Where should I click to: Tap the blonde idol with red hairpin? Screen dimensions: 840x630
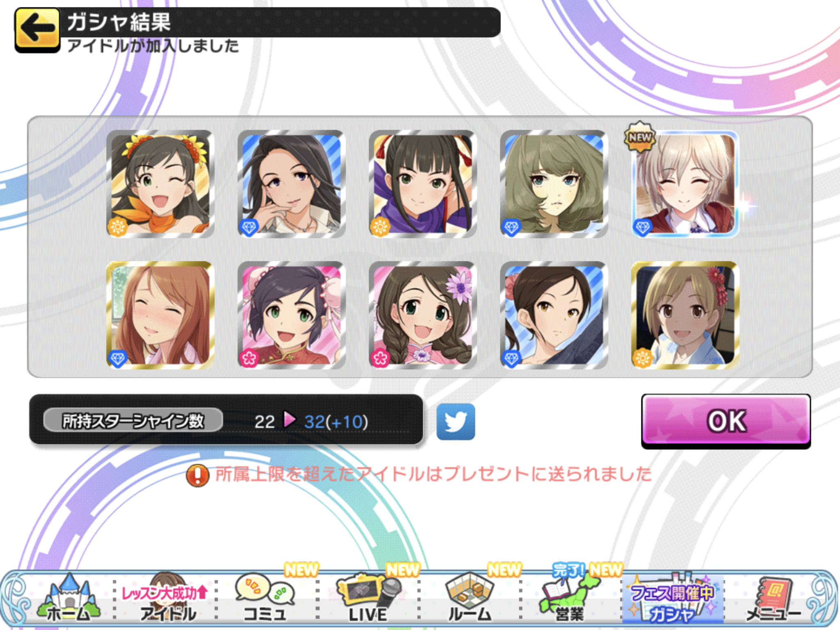click(685, 315)
